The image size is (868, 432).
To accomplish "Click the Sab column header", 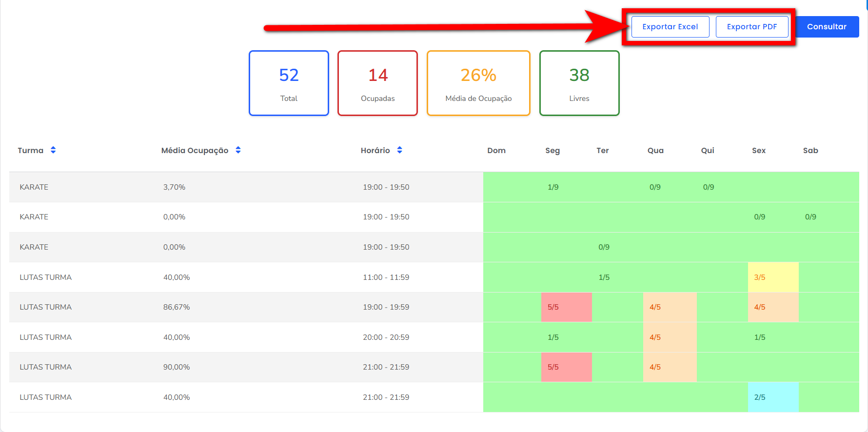I will 810,151.
